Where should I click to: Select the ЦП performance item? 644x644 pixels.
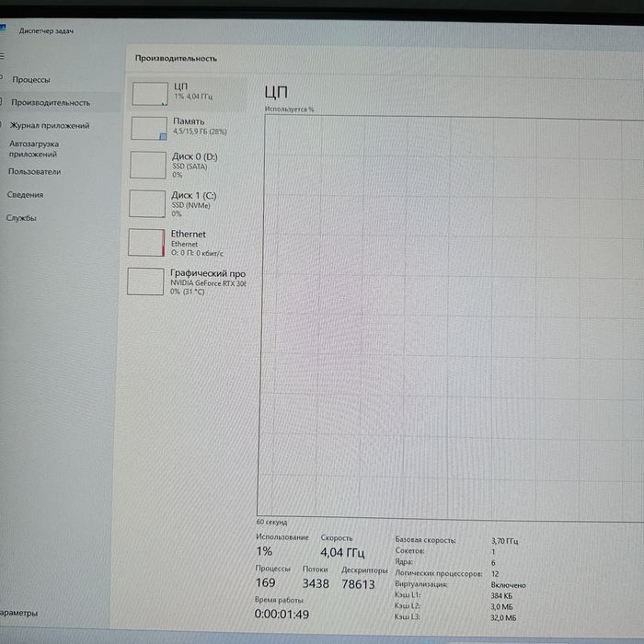(188, 93)
